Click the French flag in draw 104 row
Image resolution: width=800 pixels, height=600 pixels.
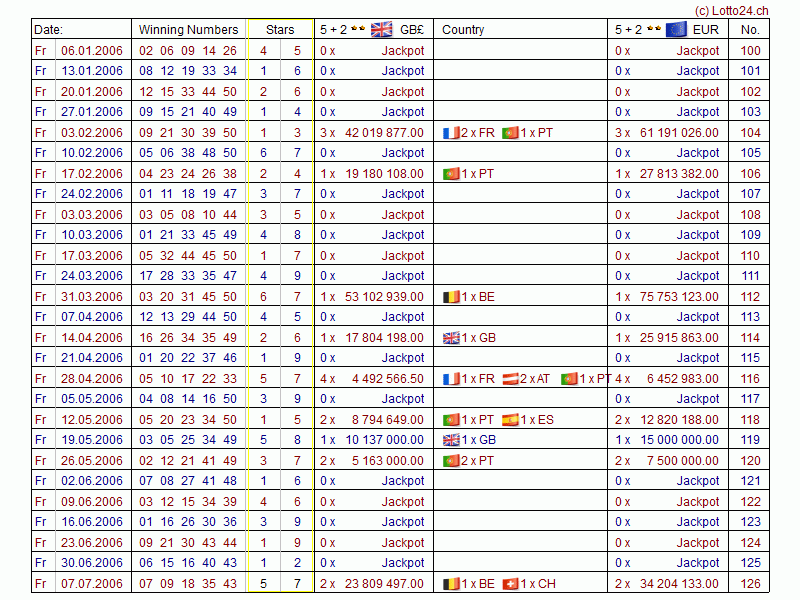click(450, 133)
